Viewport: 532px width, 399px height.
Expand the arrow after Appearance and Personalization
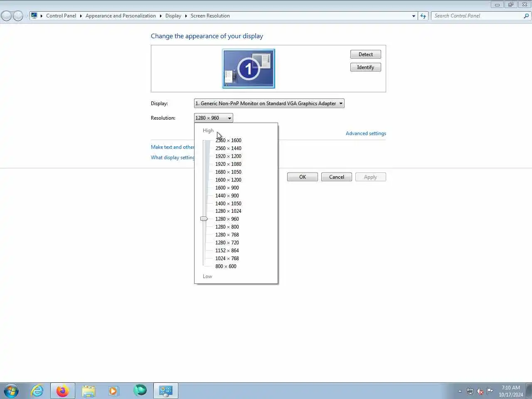160,16
